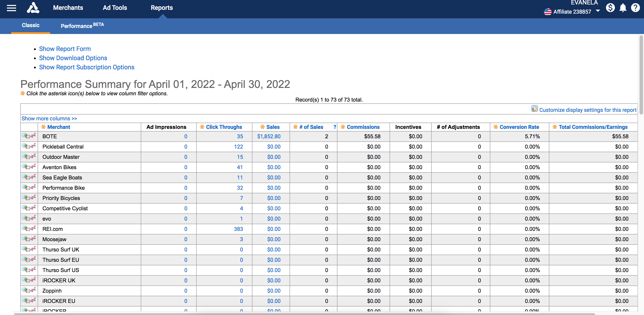Open the hamburger menu icon

[11, 8]
